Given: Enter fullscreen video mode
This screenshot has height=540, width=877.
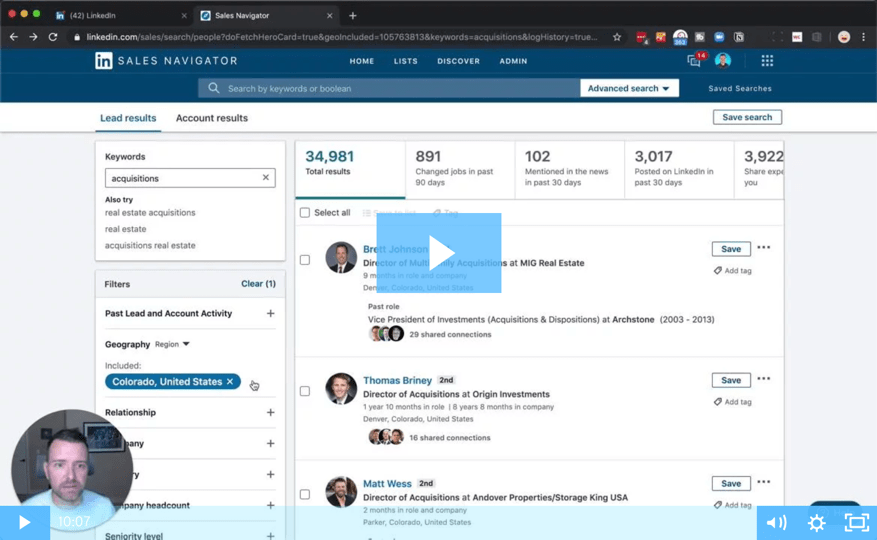Looking at the screenshot, I should (x=856, y=523).
